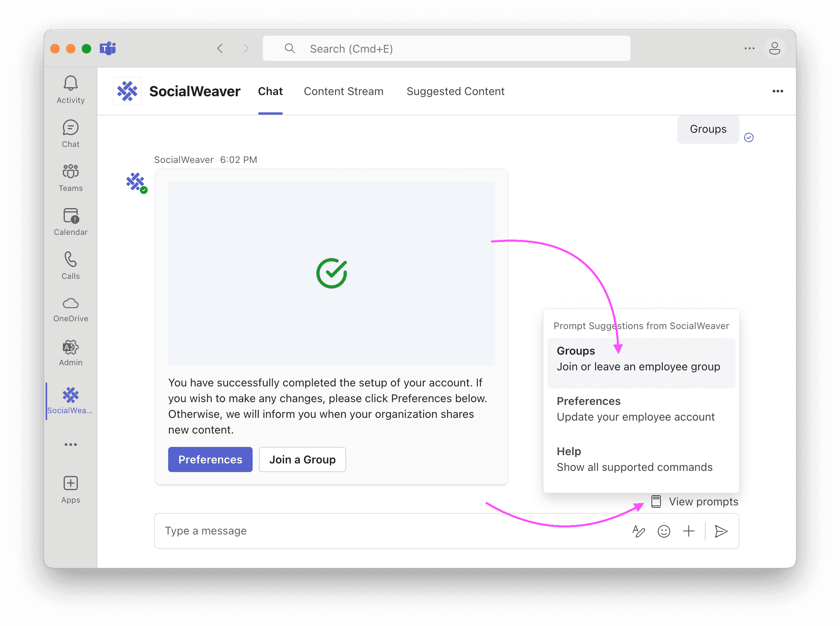Select SocialWeaver app in sidebar
840x626 pixels.
point(71,401)
